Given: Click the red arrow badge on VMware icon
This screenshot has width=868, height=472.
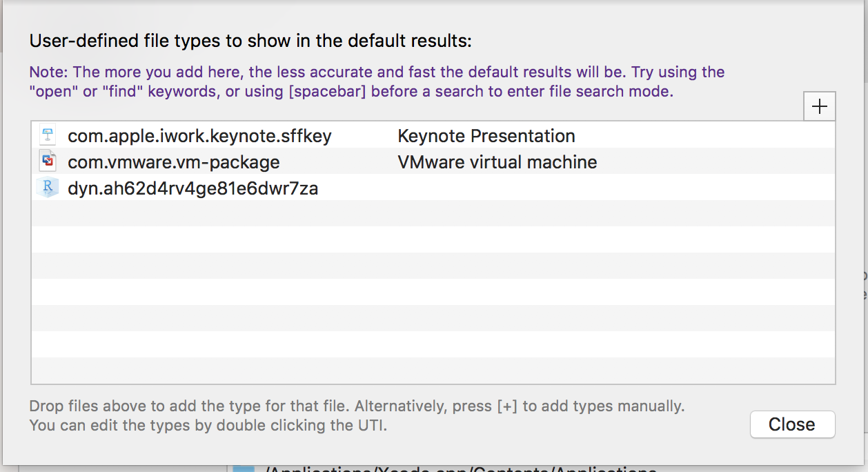Looking at the screenshot, I should (51, 165).
